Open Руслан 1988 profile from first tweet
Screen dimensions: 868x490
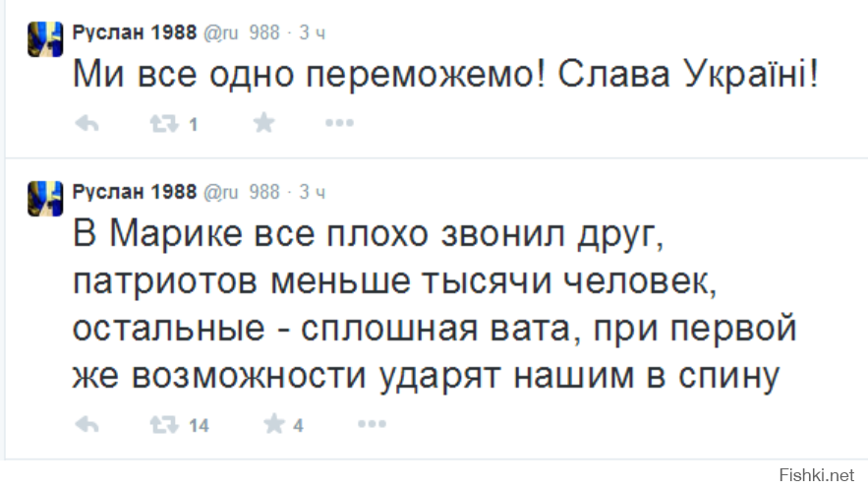coord(135,32)
